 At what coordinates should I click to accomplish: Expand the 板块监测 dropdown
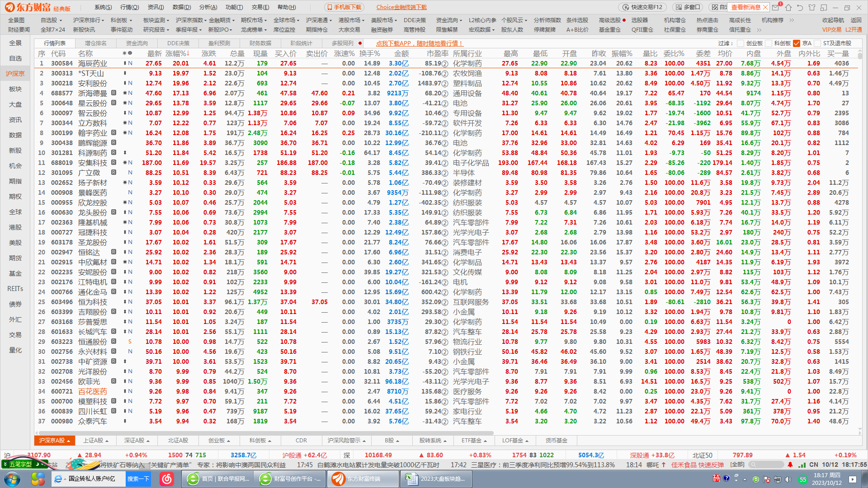156,20
